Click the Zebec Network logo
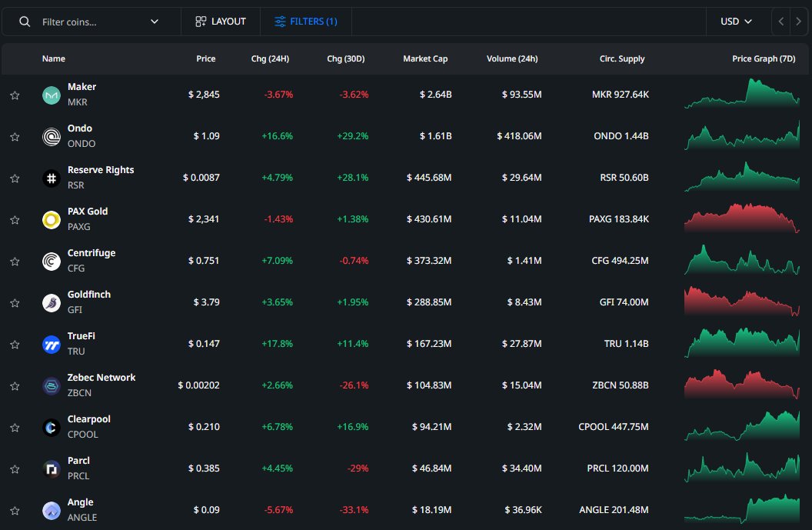The width and height of the screenshot is (812, 530). click(x=52, y=386)
